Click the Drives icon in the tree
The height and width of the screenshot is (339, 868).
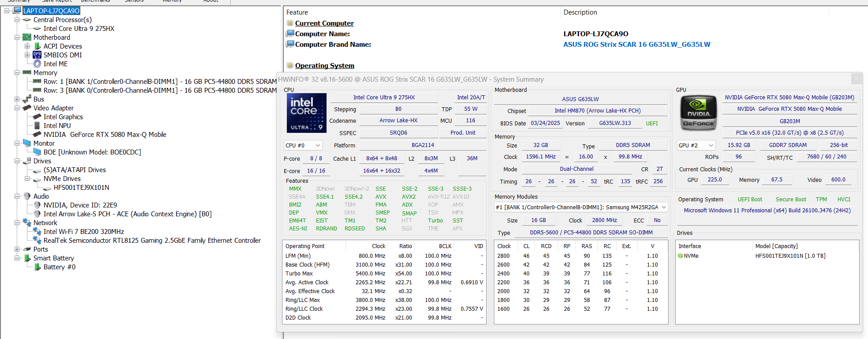27,161
